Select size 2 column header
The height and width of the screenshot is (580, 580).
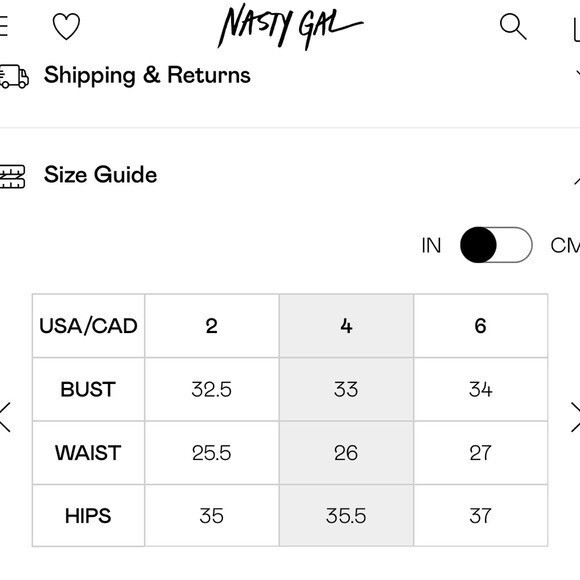click(x=212, y=326)
